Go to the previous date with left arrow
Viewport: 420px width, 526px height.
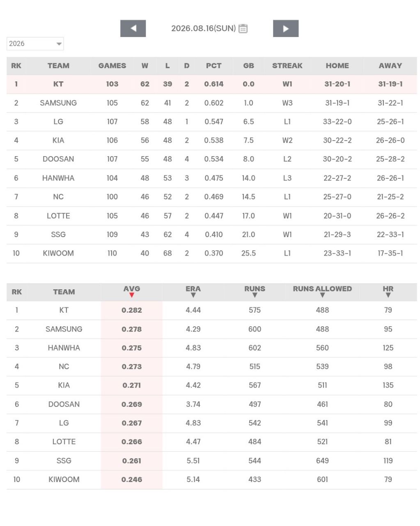(x=133, y=28)
